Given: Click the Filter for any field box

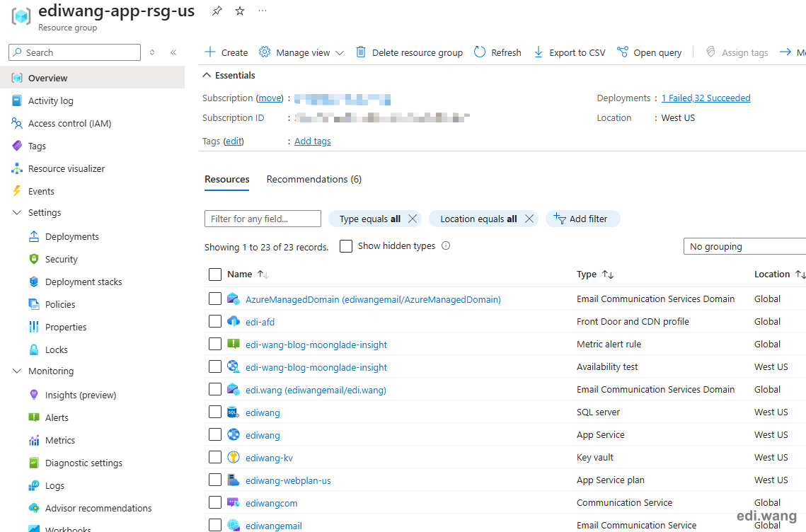Looking at the screenshot, I should click(x=263, y=219).
